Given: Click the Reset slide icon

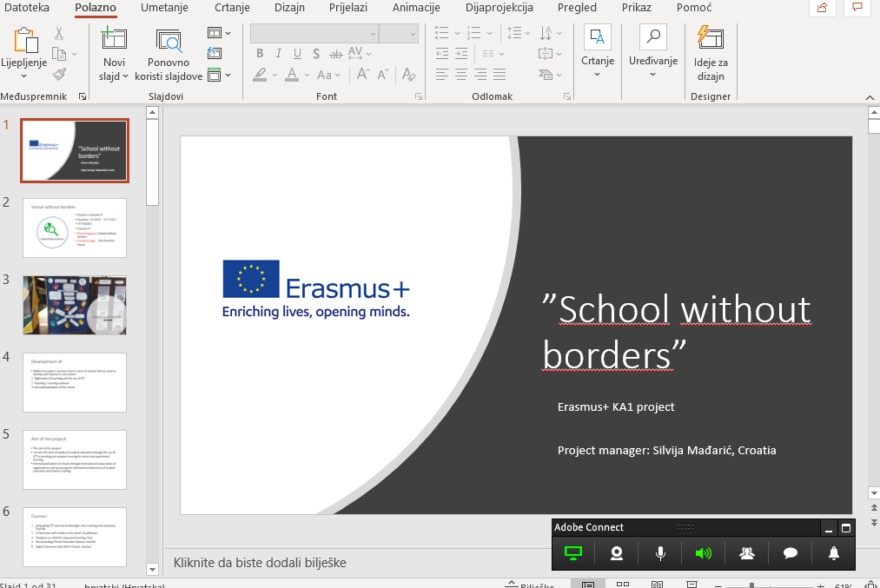Looking at the screenshot, I should click(215, 53).
